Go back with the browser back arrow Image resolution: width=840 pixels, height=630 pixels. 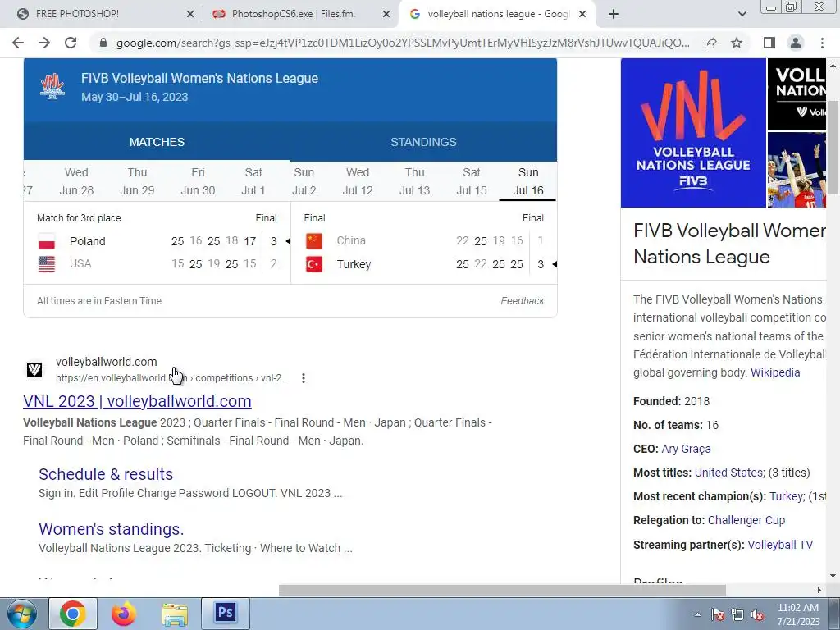(x=18, y=43)
